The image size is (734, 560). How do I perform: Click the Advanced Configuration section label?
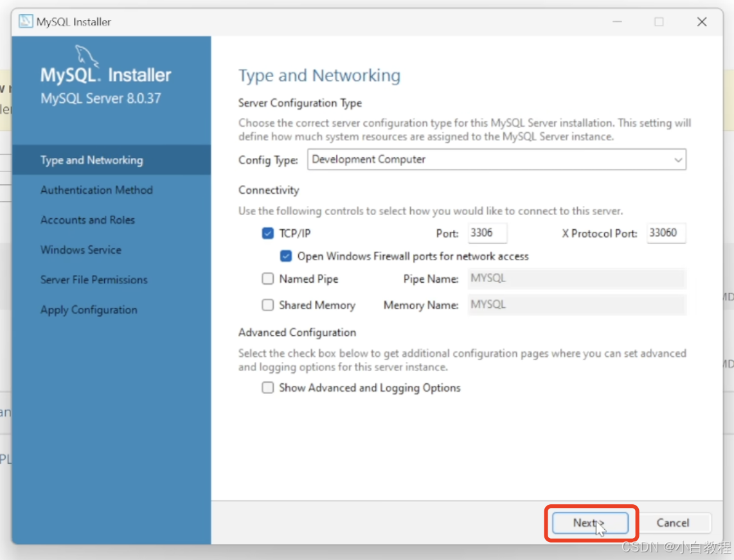(297, 332)
